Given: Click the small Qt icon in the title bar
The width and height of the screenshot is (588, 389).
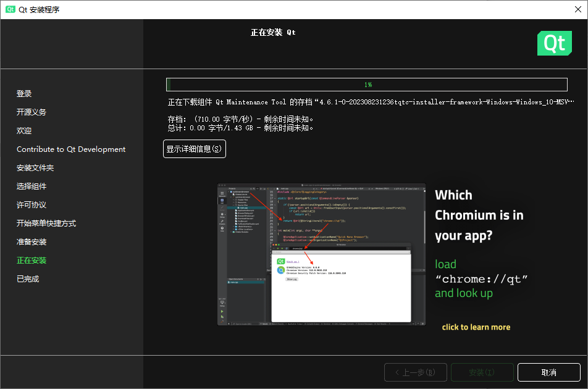Looking at the screenshot, I should 10,9.
